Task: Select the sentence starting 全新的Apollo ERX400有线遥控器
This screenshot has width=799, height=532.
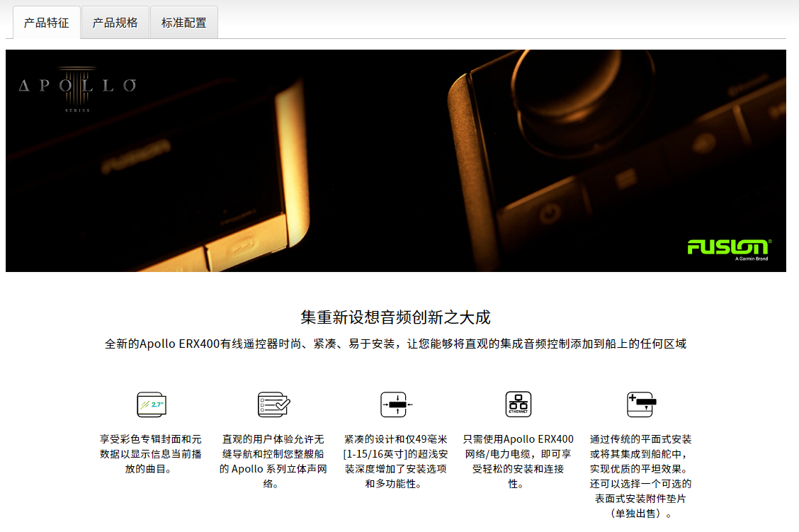Action: point(395,344)
